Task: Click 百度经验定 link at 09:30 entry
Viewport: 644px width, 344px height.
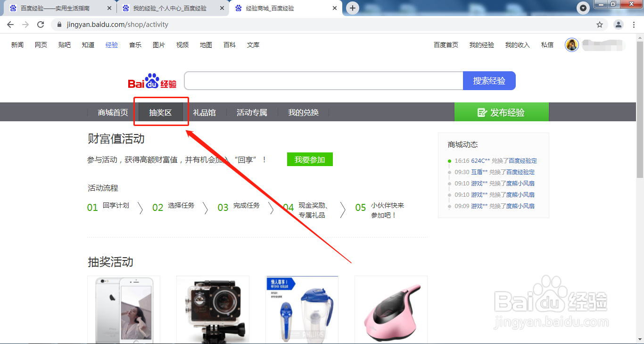Action: tap(520, 172)
